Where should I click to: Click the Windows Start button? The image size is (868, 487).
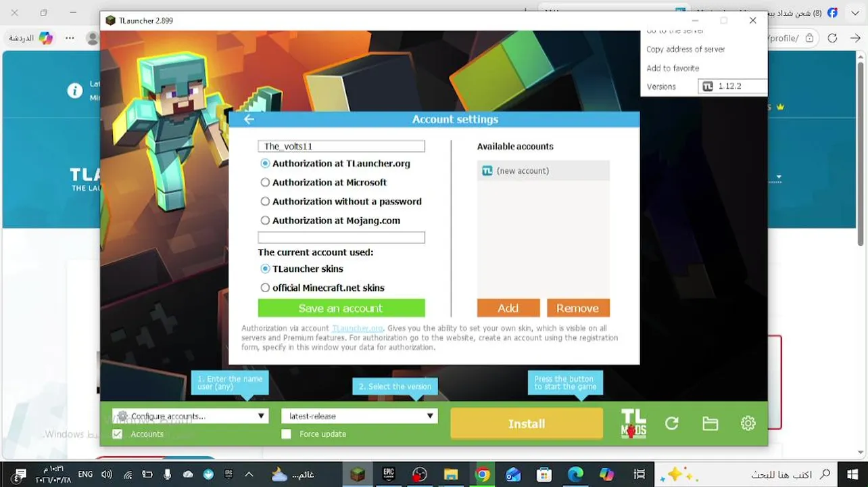(x=852, y=475)
